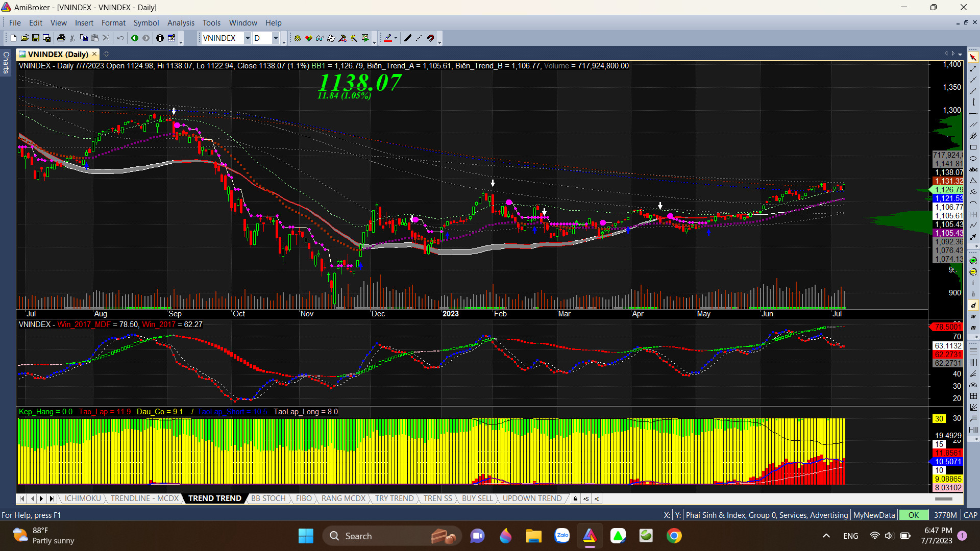Open the File menu

point(15,23)
